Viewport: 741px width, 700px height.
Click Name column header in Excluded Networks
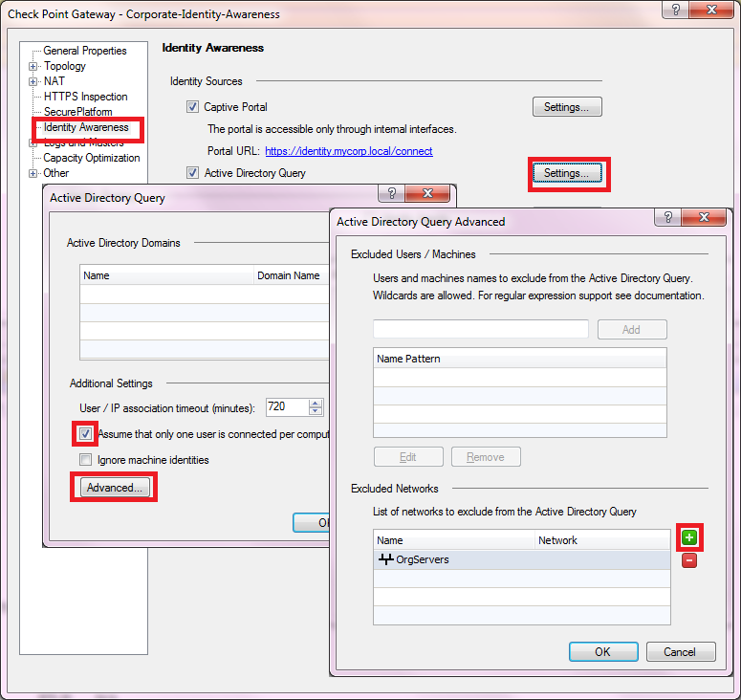pos(453,540)
